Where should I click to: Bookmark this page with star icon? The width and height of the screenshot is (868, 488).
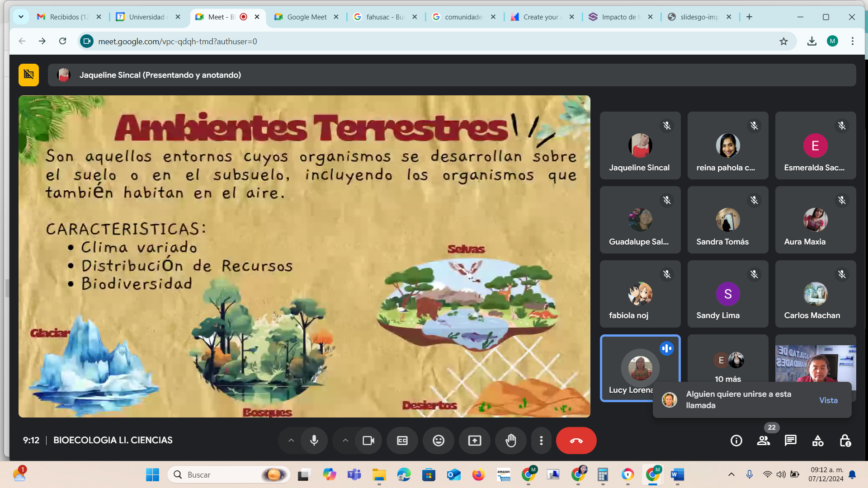point(783,42)
